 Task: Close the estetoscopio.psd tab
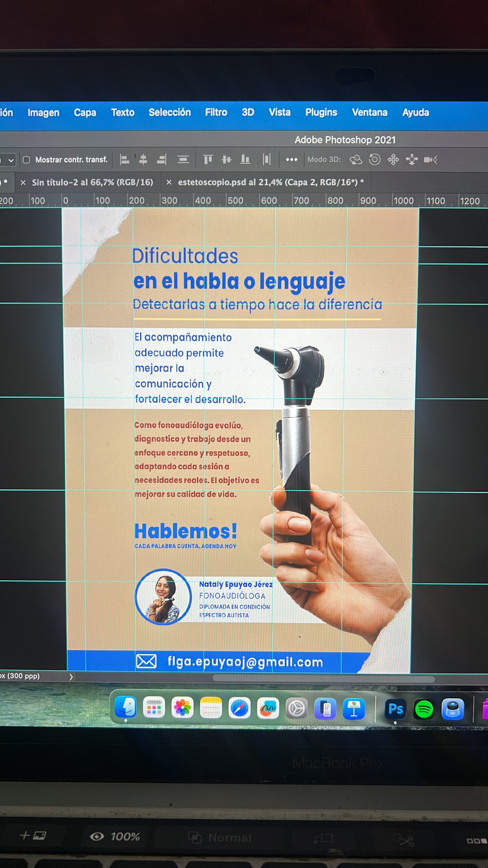tap(169, 182)
